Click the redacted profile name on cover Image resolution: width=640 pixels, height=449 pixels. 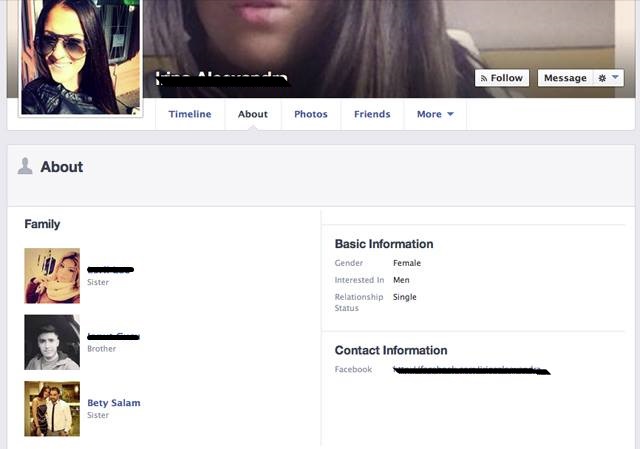coord(222,78)
